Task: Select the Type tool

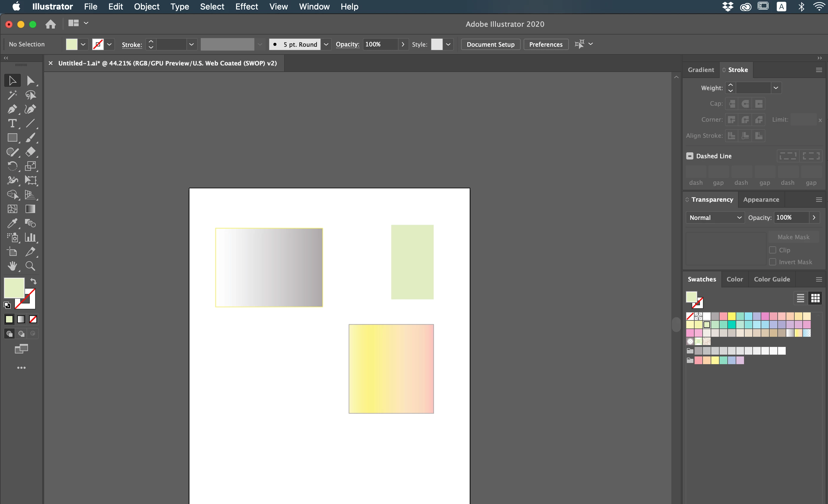Action: pyautogui.click(x=12, y=123)
